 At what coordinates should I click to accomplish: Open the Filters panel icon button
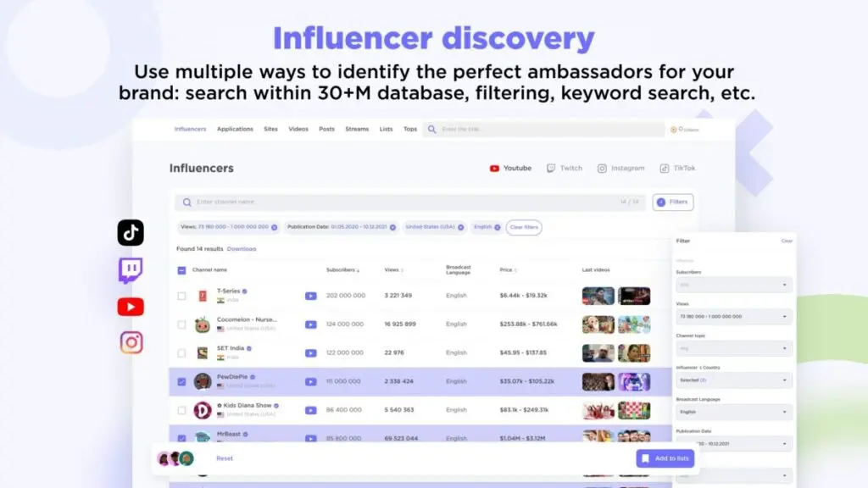tap(672, 202)
